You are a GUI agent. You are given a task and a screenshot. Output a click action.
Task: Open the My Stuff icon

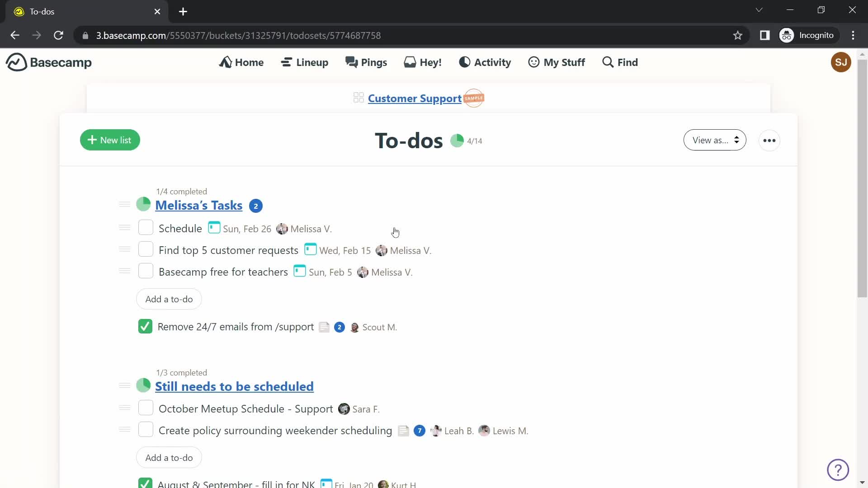[533, 62]
